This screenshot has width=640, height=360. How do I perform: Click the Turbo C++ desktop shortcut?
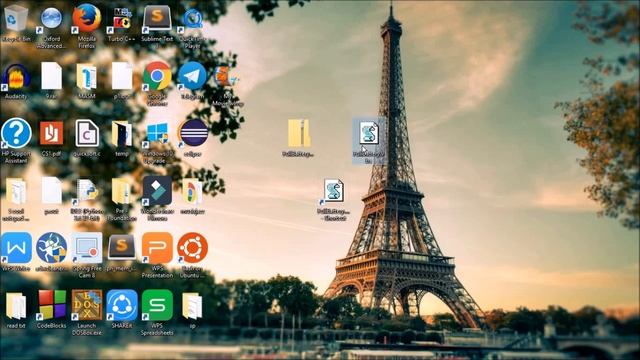coord(122,20)
